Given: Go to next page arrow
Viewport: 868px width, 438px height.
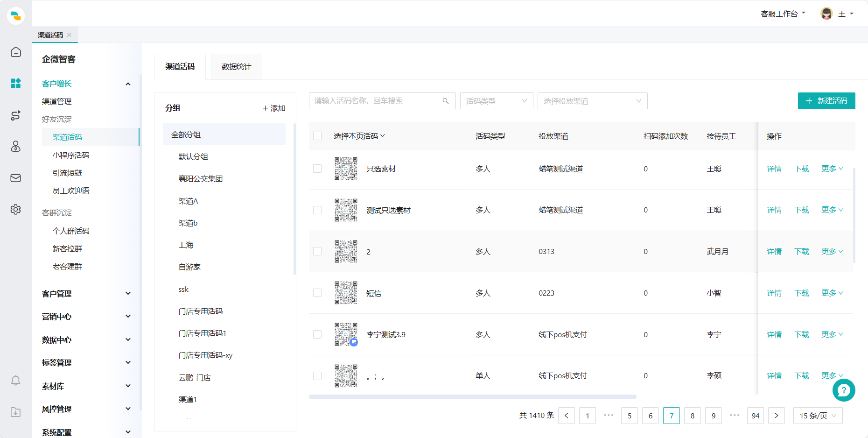Looking at the screenshot, I should click(777, 416).
